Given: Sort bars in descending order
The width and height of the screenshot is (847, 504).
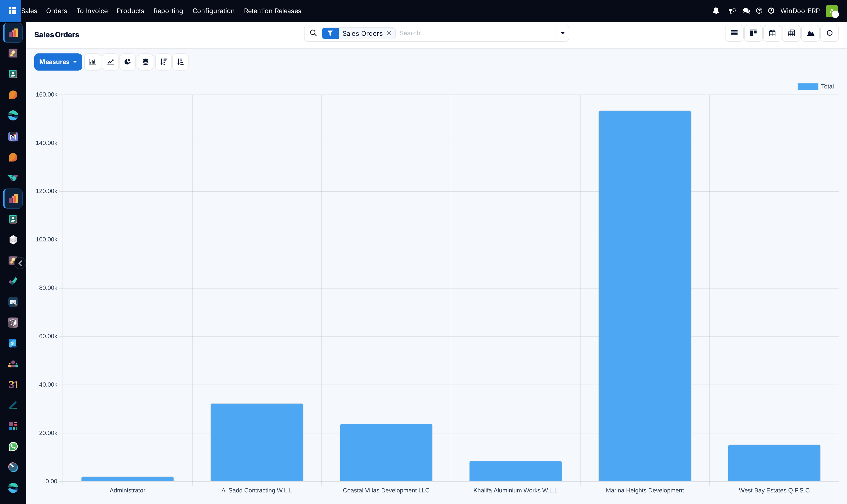Looking at the screenshot, I should pyautogui.click(x=163, y=62).
